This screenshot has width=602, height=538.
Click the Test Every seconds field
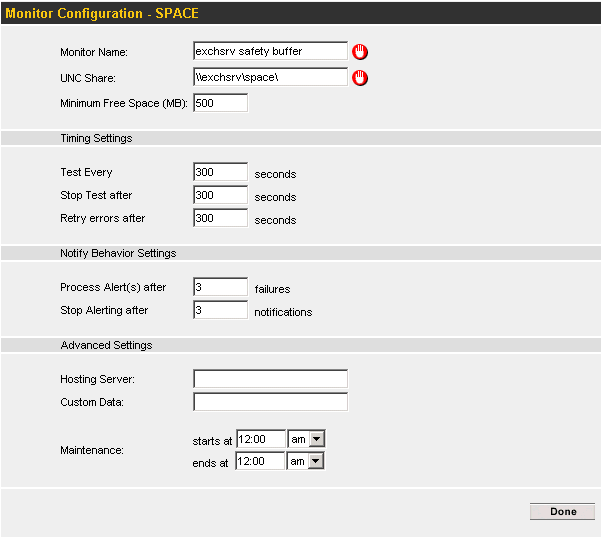click(221, 172)
